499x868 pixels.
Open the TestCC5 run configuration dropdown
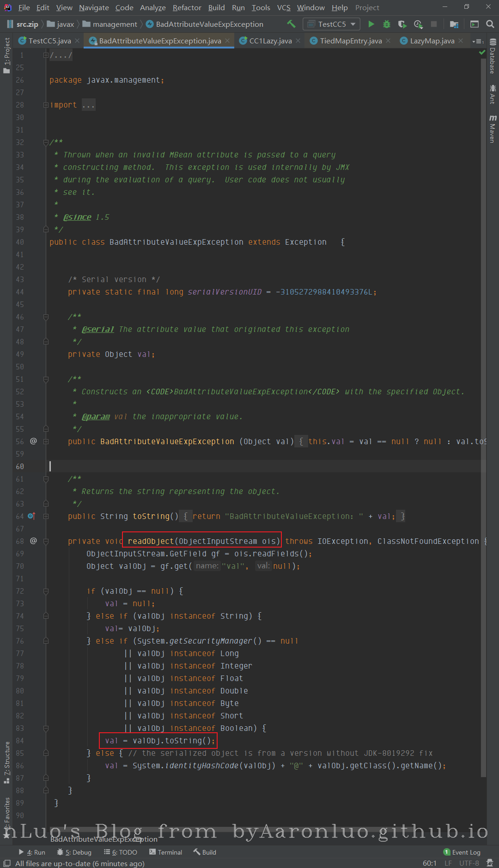[x=332, y=24]
